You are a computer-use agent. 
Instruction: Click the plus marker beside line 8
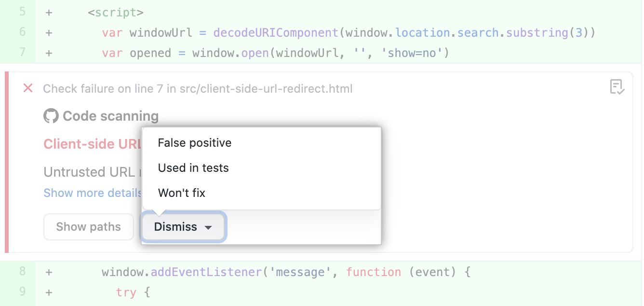coord(48,272)
